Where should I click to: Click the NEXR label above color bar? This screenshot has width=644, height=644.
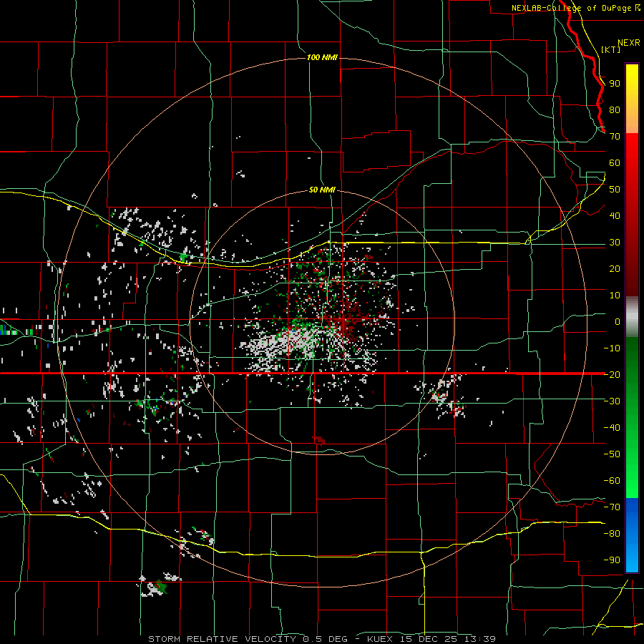tap(629, 43)
